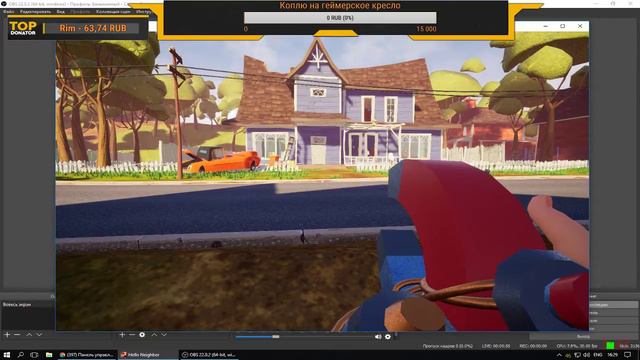Open the Windows notification center

628,355
